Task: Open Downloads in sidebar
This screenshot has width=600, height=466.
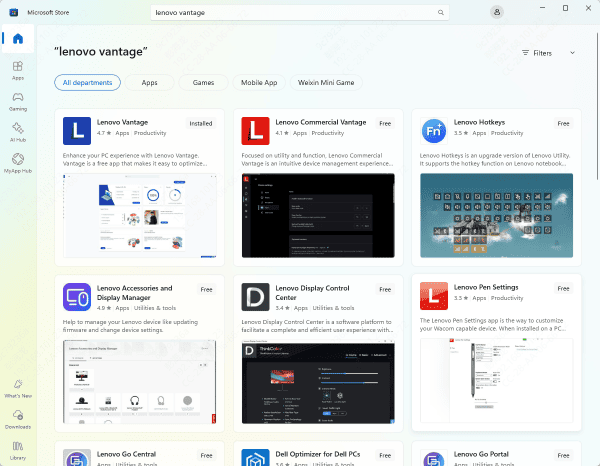Action: 18,419
